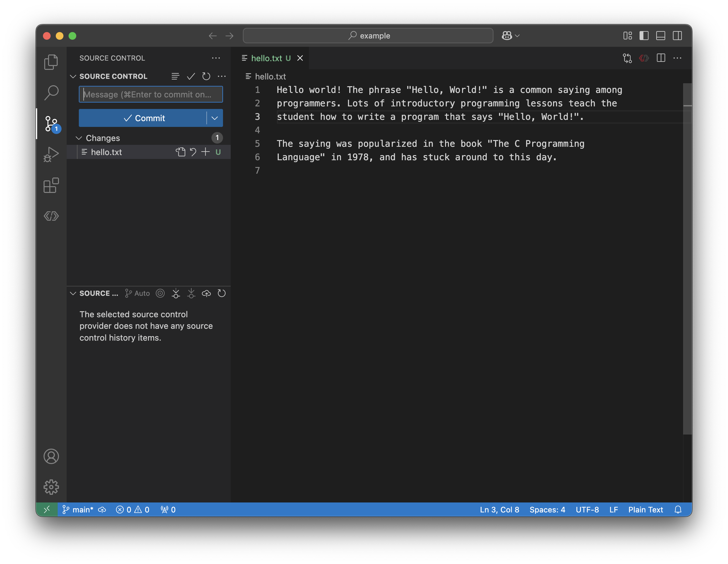
Task: Open the code brackets extension in activity bar
Action: click(x=51, y=216)
